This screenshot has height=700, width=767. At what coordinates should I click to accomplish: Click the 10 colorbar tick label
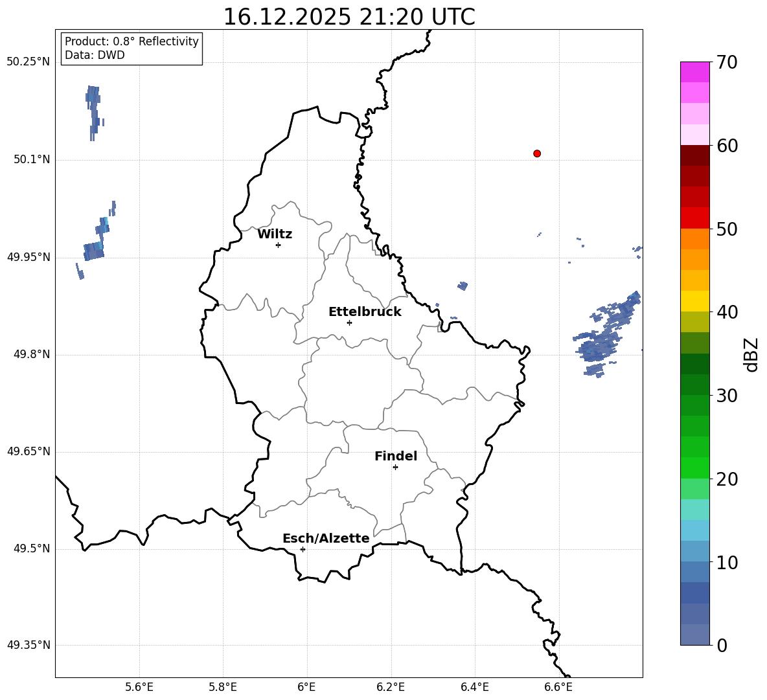coord(727,562)
